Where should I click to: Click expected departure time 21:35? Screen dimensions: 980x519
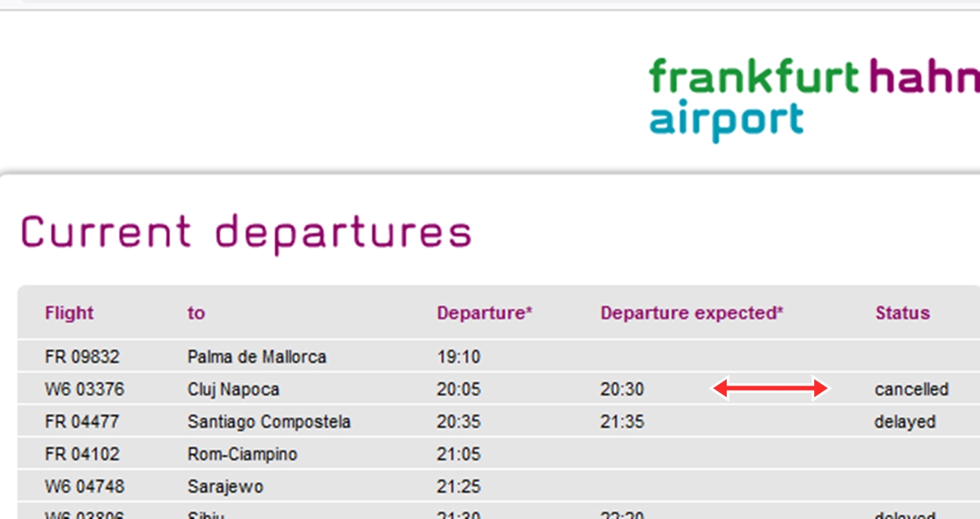point(622,422)
